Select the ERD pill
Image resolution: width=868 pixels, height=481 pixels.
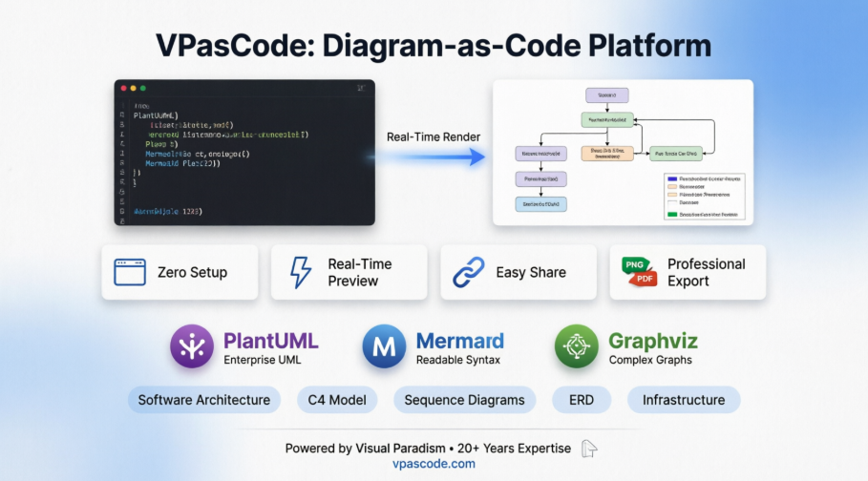click(x=582, y=400)
